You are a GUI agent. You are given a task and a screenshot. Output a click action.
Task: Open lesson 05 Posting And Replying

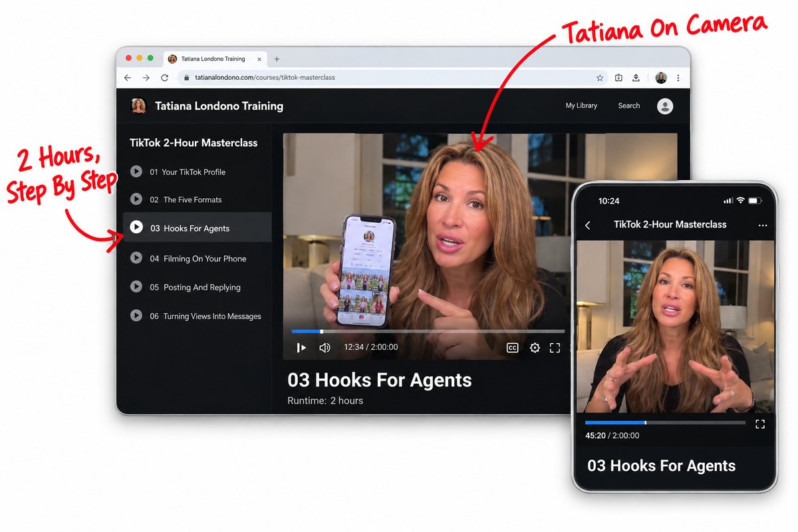[198, 287]
